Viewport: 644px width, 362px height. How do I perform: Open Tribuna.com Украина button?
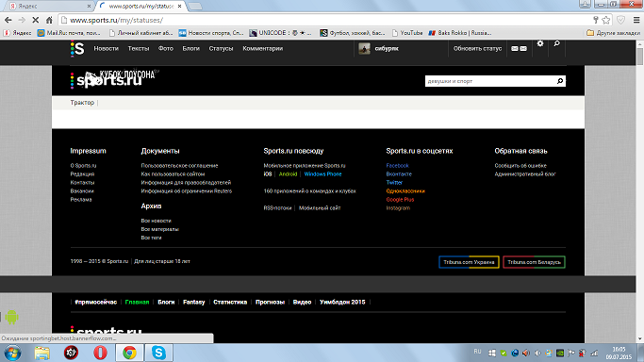(469, 262)
